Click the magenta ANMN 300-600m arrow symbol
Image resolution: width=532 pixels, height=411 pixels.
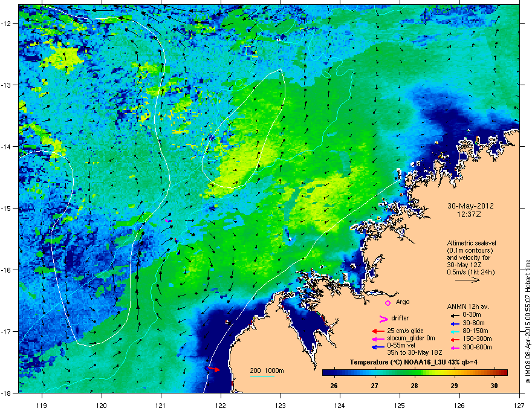coord(455,348)
